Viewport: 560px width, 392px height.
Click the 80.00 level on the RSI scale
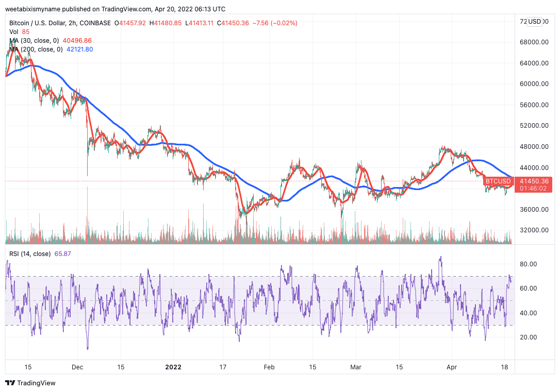pos(529,264)
